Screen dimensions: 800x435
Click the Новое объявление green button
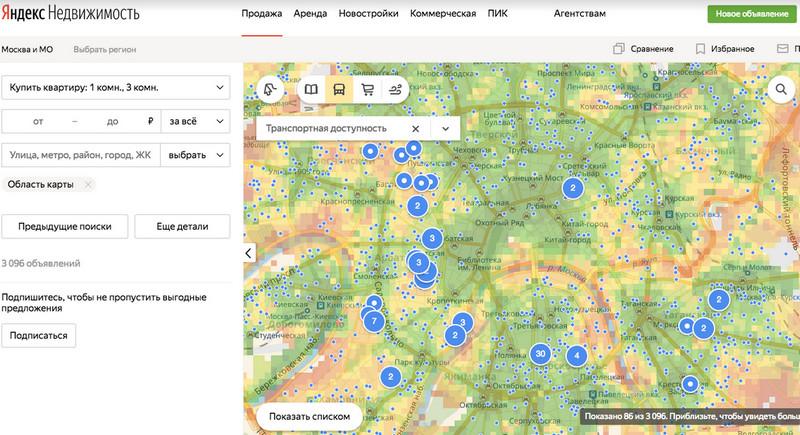[752, 14]
